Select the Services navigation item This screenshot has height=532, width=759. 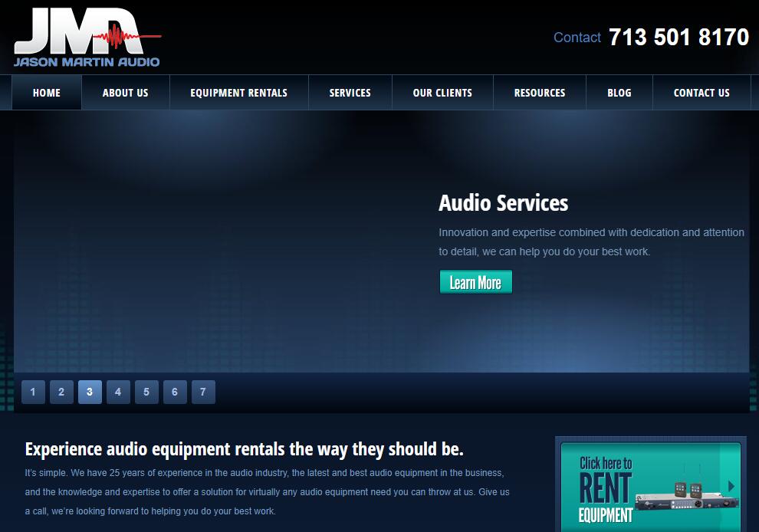(350, 93)
